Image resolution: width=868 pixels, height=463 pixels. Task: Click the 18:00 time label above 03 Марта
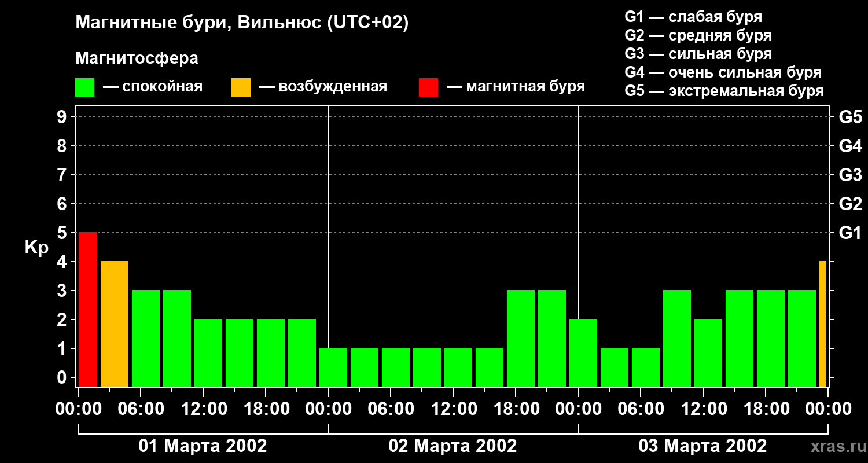point(766,409)
